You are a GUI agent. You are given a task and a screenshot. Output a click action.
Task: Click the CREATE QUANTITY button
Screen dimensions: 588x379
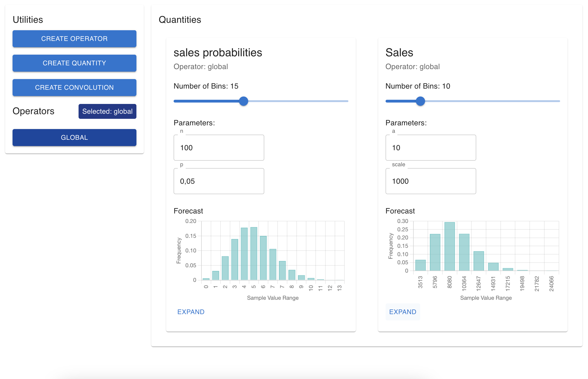click(74, 63)
